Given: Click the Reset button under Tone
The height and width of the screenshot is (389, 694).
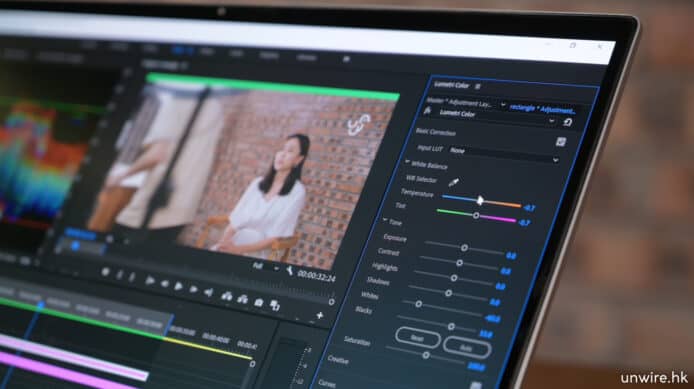Looking at the screenshot, I should [417, 338].
